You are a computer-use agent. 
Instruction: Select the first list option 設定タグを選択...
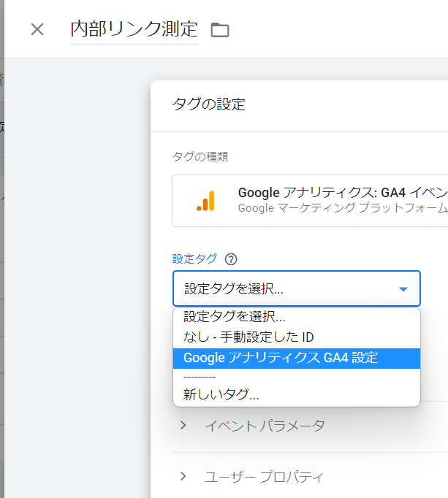[x=235, y=317]
